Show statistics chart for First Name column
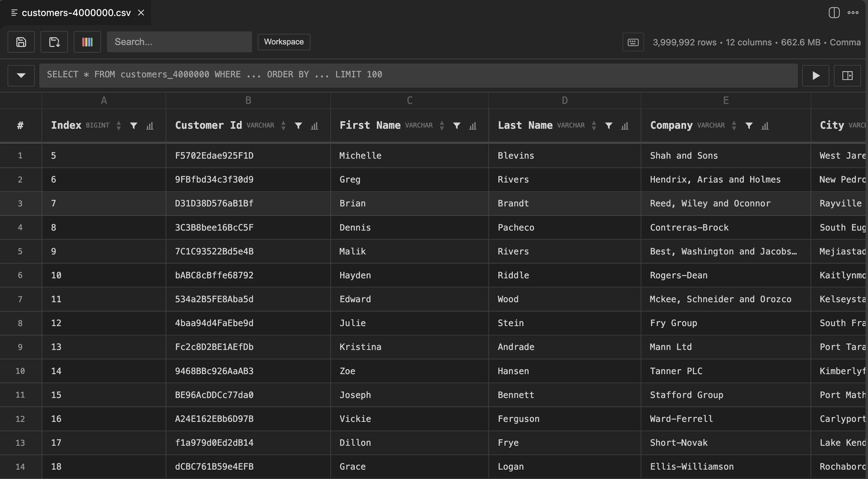Screen dimensions: 868x479 (473, 126)
